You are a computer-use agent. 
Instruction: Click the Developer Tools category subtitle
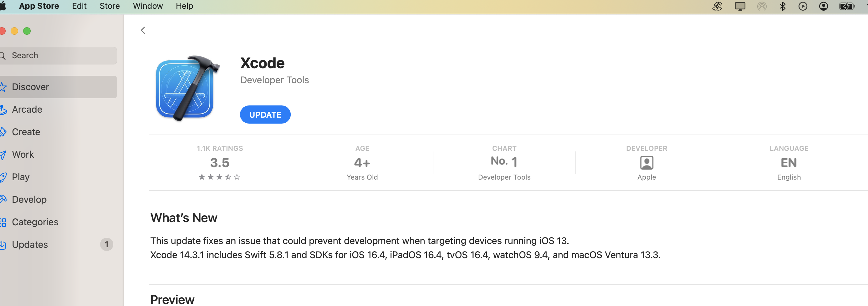pyautogui.click(x=274, y=80)
